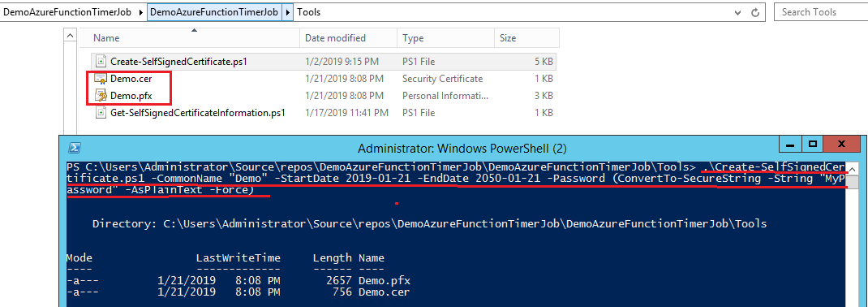Select Get-SelfSignedCertificateInformation.ps1 file name
The width and height of the screenshot is (868, 307).
(198, 113)
